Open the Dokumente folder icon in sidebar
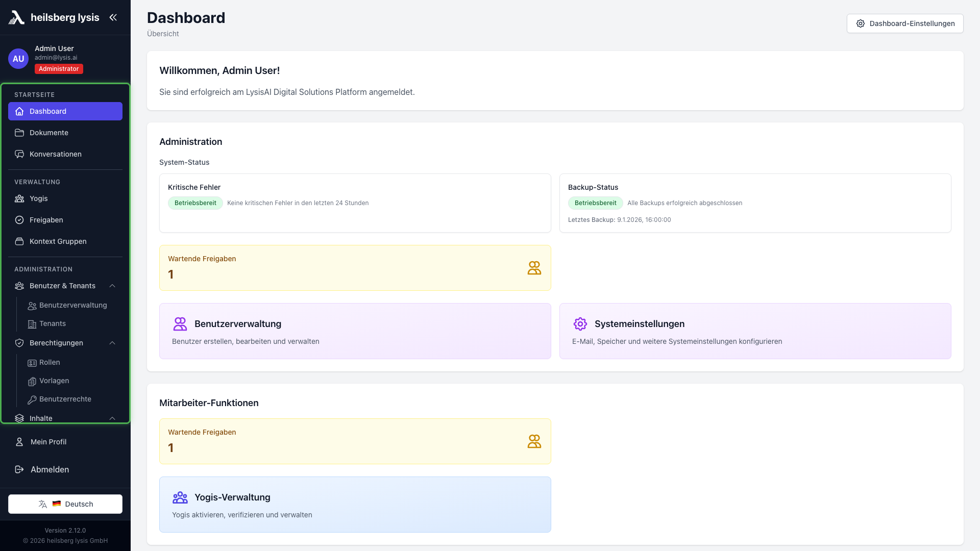The image size is (980, 551). click(19, 133)
